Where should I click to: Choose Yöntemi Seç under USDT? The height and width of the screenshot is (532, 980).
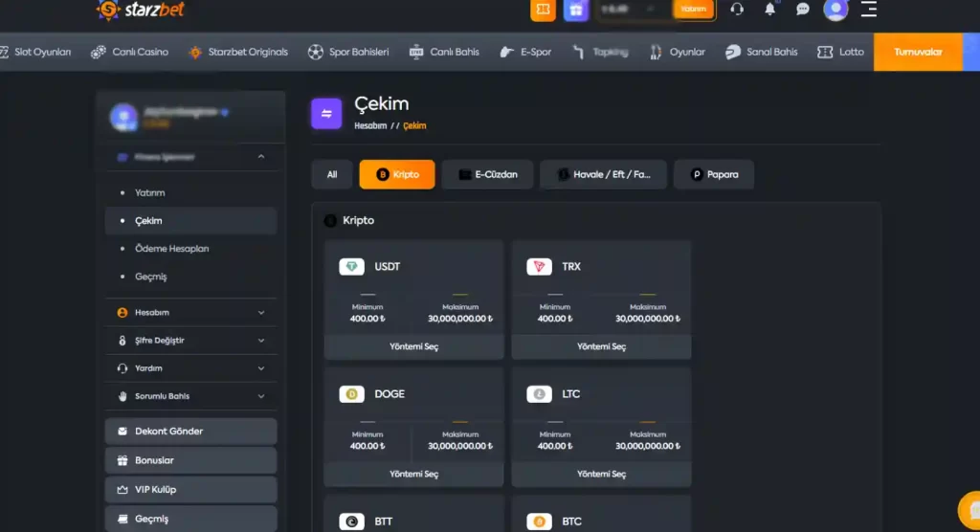pos(413,346)
